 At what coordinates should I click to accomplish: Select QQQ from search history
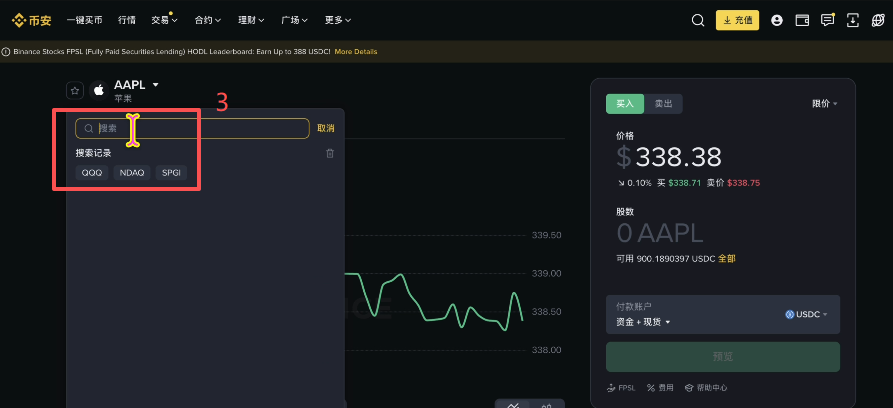point(92,173)
